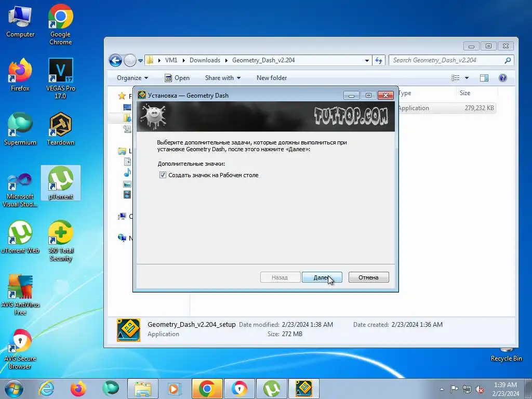This screenshot has width=532, height=399.
Task: Open network status tray icon
Action: pos(467,389)
